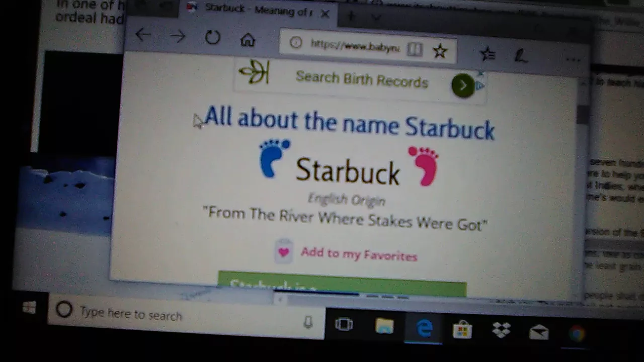Screen dimensions: 644x362
Task: Open the favorites hub icon
Action: coord(487,54)
